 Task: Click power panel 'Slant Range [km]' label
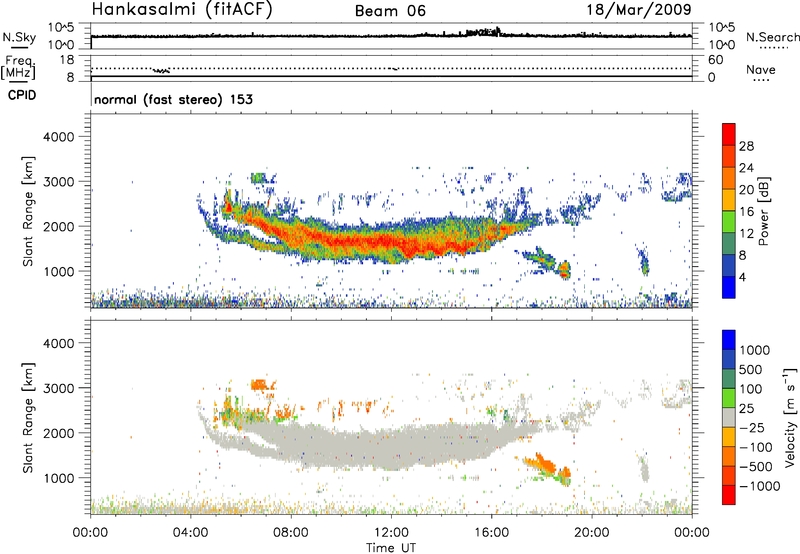(28, 211)
